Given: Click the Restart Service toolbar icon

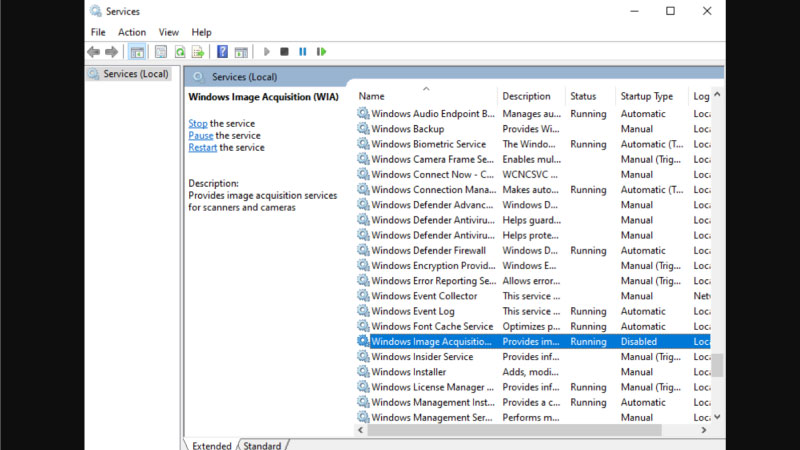Looking at the screenshot, I should [x=321, y=52].
